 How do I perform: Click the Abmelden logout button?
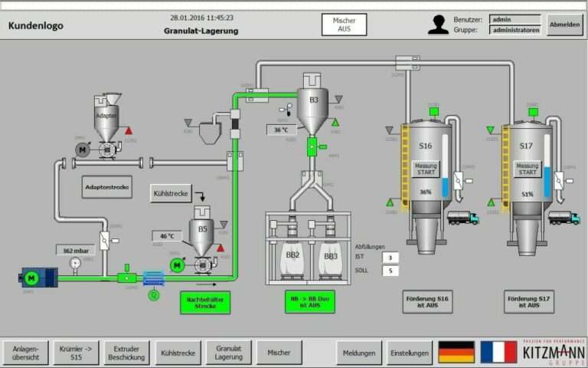[x=565, y=25]
